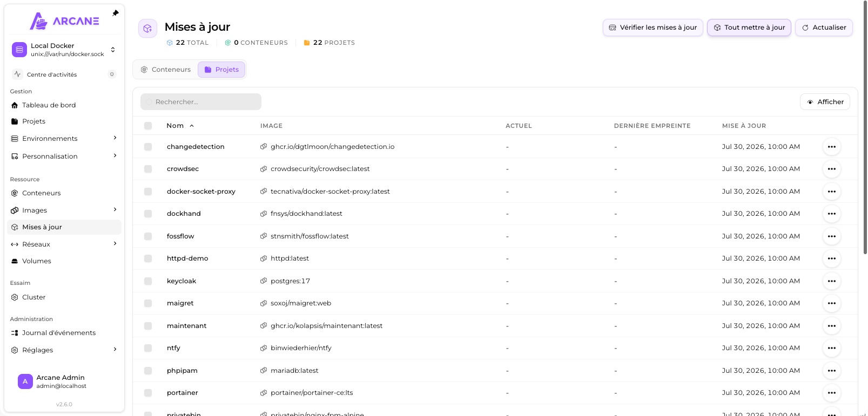Check the fossflow row checkbox
Image resolution: width=868 pixels, height=416 pixels.
pos(148,236)
